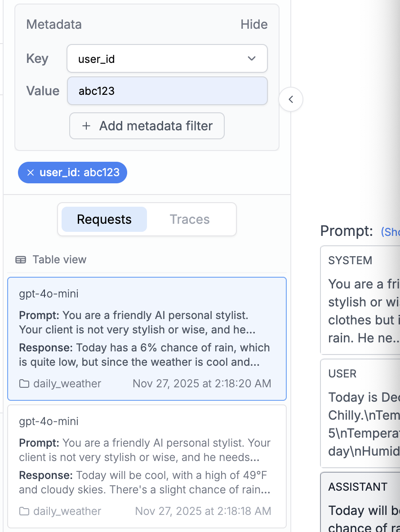Click the grid icon next to Table view label
The image size is (400, 532).
pyautogui.click(x=21, y=259)
